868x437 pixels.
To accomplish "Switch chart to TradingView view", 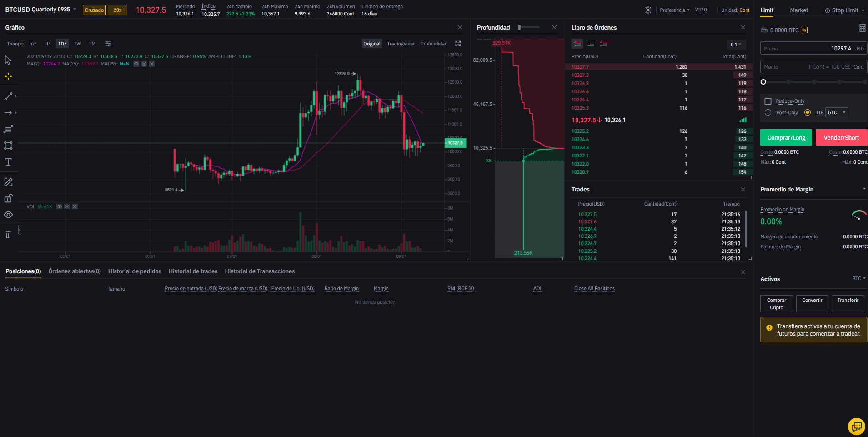I will coord(400,44).
